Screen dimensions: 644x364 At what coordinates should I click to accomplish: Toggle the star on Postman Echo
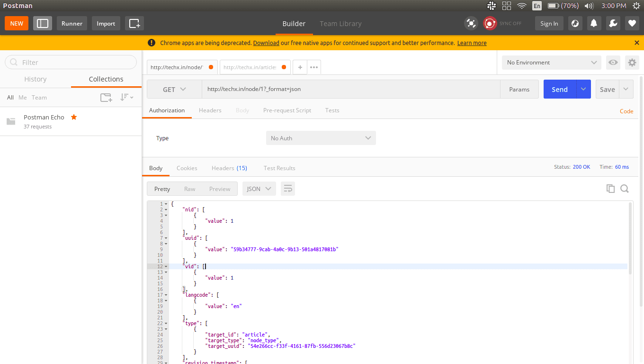click(x=74, y=117)
